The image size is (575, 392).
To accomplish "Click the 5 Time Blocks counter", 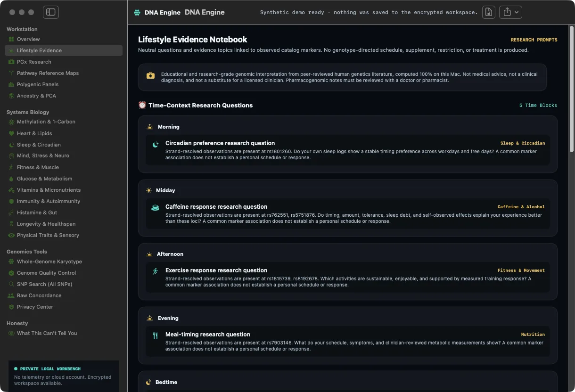I will coord(538,106).
